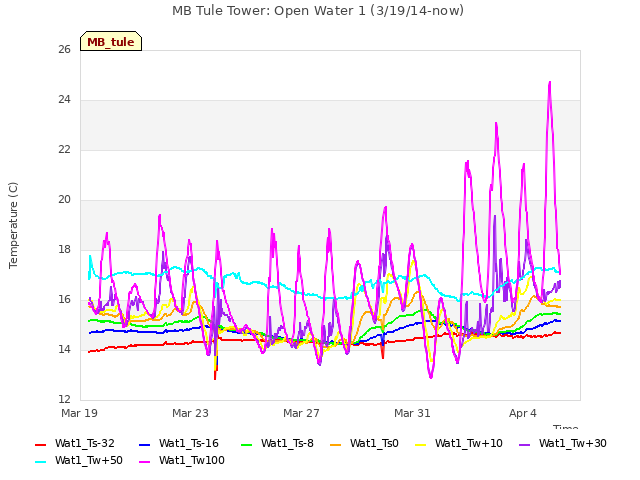Click the yellow Wat1_Tw+10 legend swatch
This screenshot has height=480, width=640.
[420, 444]
